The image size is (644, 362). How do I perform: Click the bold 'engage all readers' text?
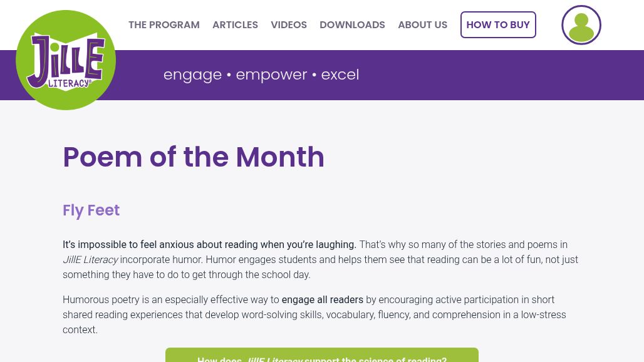point(322,300)
